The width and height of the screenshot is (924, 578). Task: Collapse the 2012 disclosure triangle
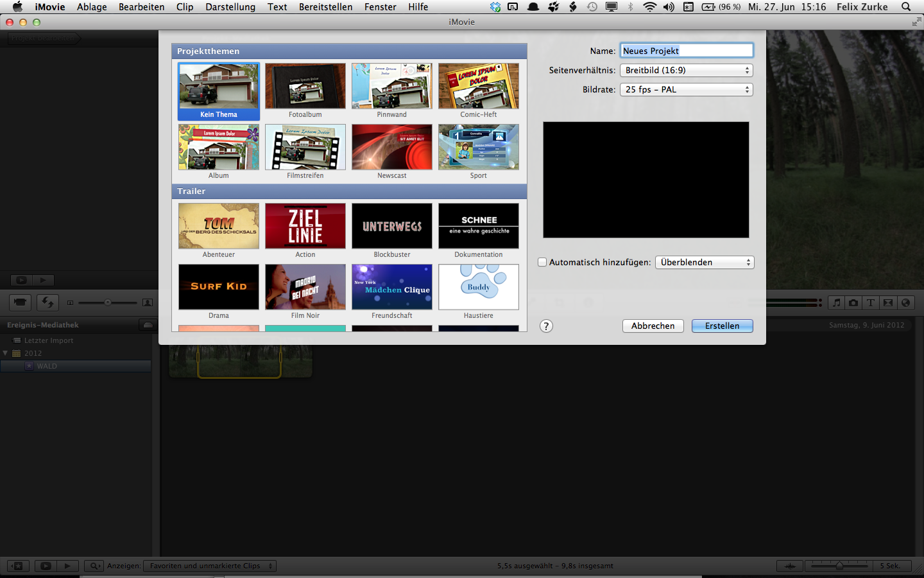6,353
